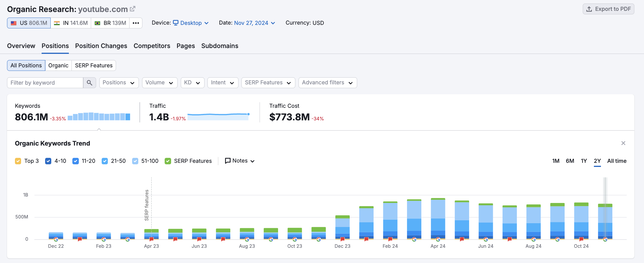
Task: Select the Organic toggle
Action: [x=58, y=65]
